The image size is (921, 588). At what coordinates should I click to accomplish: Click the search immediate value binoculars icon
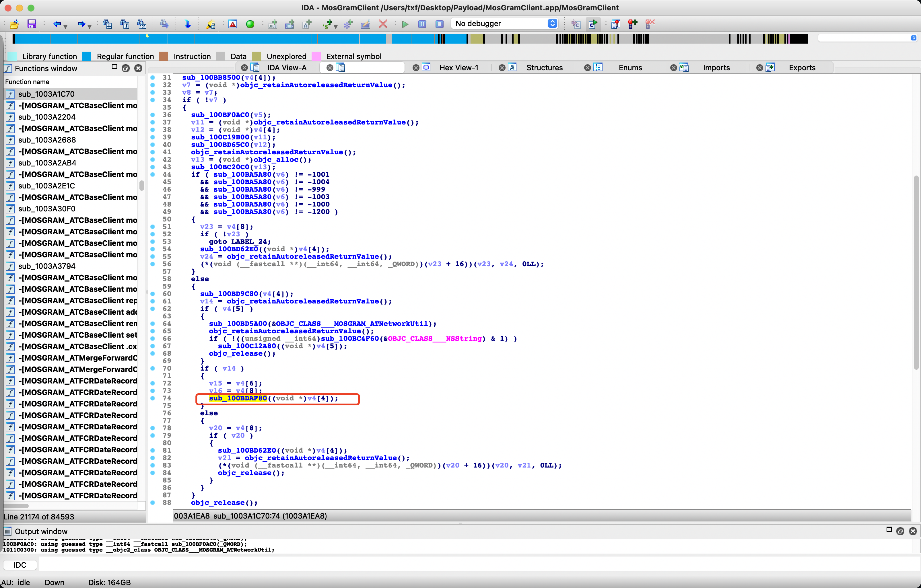tap(107, 24)
